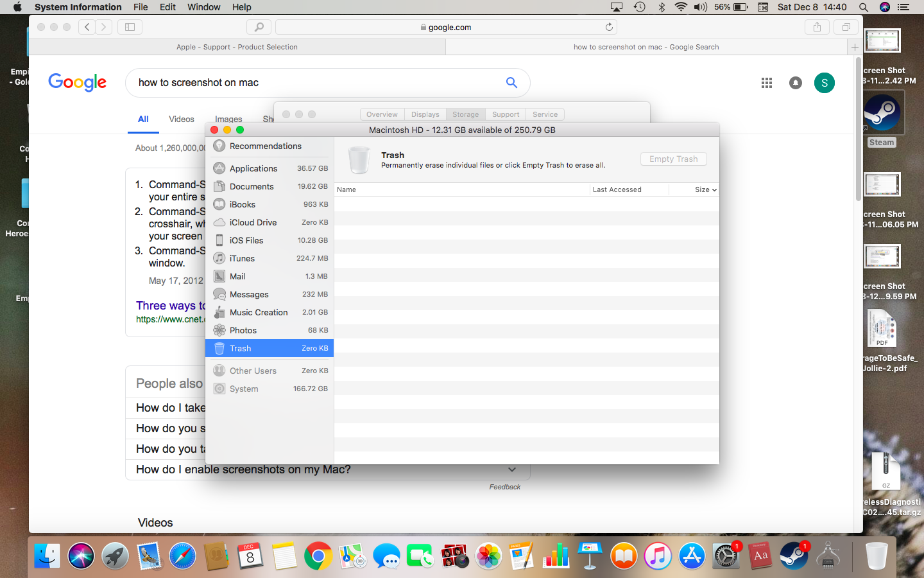This screenshot has height=578, width=924.
Task: Select Recommendations in the storage sidebar
Action: tap(269, 146)
